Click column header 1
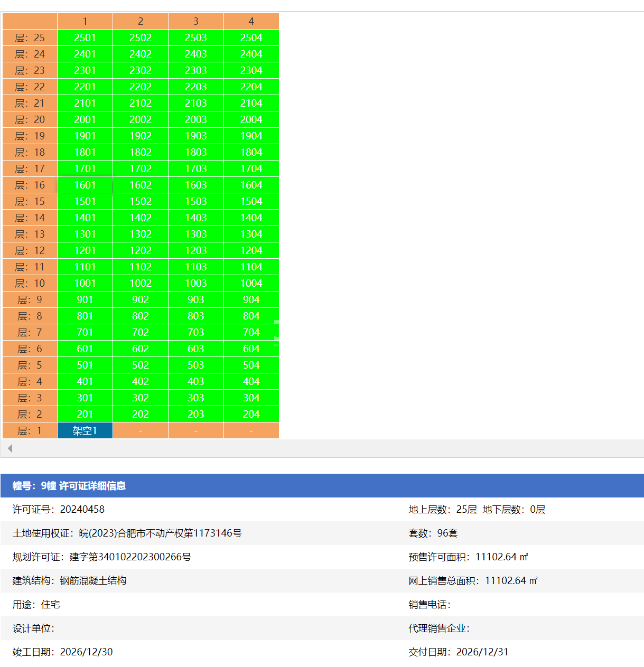 point(85,21)
